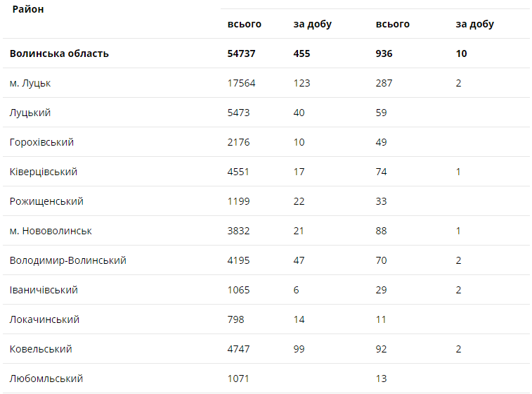Click the "м. Луцьк" row name
Viewport: 532px width, 394px height.
click(30, 83)
